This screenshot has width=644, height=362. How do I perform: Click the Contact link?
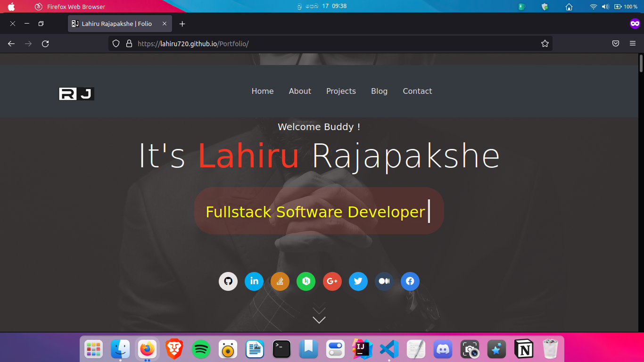coord(417,91)
